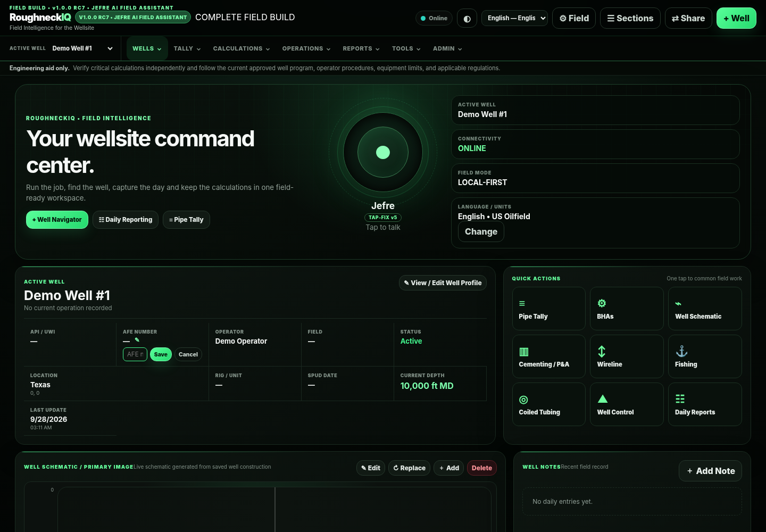Click the Online status indicator
This screenshot has height=532, width=766.
[x=434, y=18]
